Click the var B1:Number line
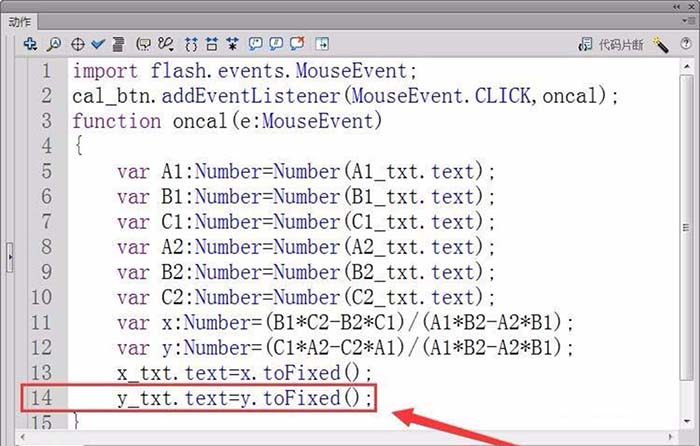Screen dimensions: 700x446 point(306,197)
